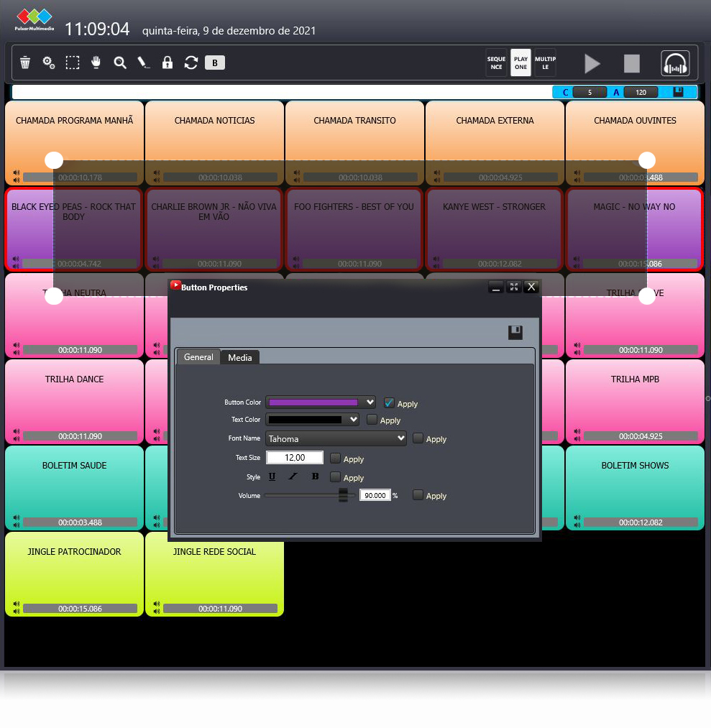
Task: Click speaker icon on TRILHA MPB
Action: 577,434
